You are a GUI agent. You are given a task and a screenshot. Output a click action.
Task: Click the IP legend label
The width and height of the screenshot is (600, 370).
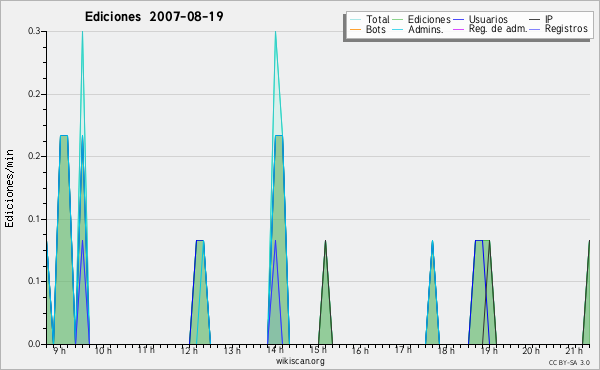tap(549, 19)
